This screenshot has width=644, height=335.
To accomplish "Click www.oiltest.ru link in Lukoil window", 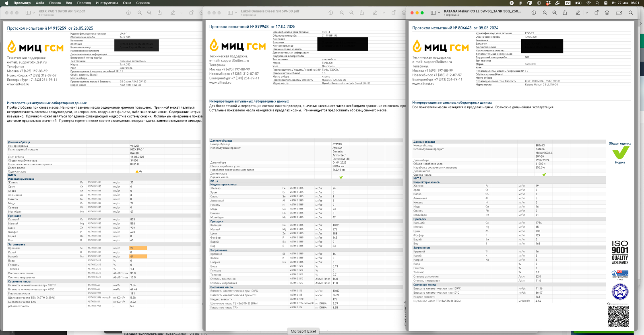I will click(x=220, y=82).
